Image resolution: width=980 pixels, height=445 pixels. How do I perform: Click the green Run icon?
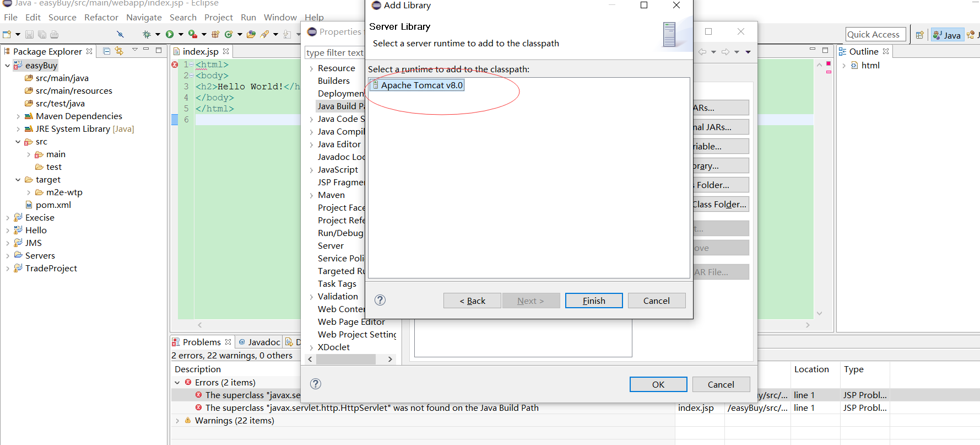point(170,34)
